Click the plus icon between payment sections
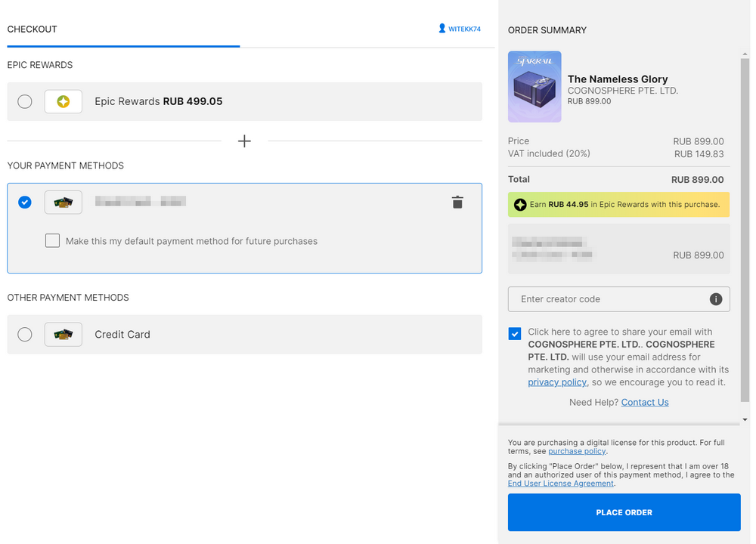 tap(244, 141)
